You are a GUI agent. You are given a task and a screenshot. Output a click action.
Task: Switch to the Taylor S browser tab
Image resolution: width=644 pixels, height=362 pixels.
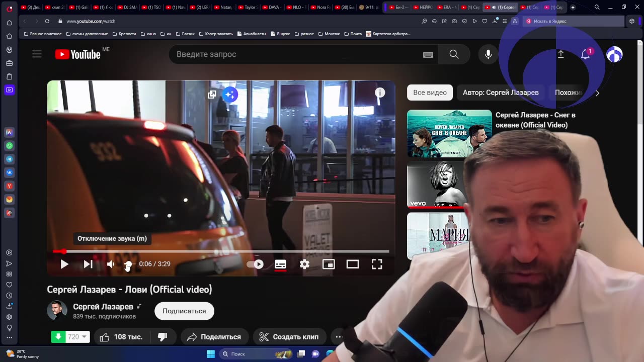tap(248, 7)
